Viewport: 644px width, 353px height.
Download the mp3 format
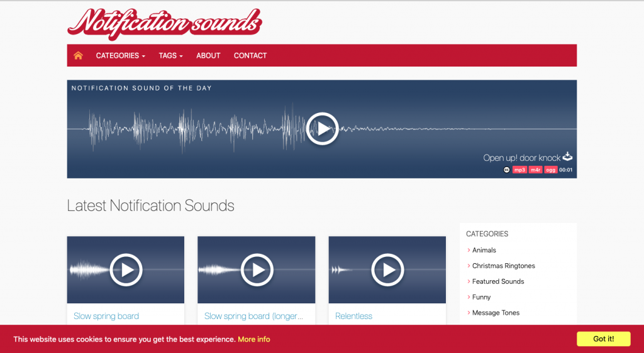[x=519, y=170]
